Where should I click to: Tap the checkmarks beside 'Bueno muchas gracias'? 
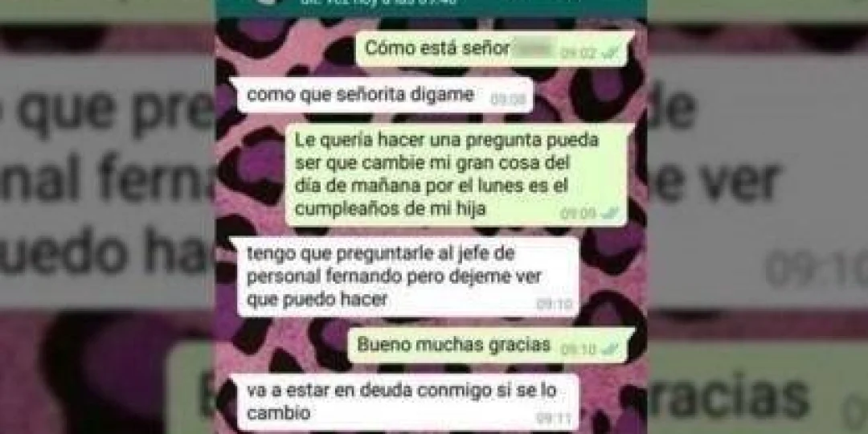tap(610, 349)
